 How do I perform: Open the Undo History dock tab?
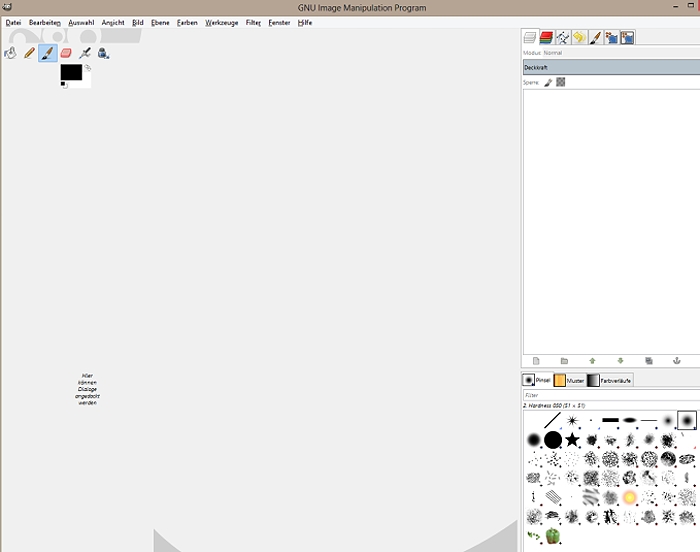pyautogui.click(x=579, y=38)
